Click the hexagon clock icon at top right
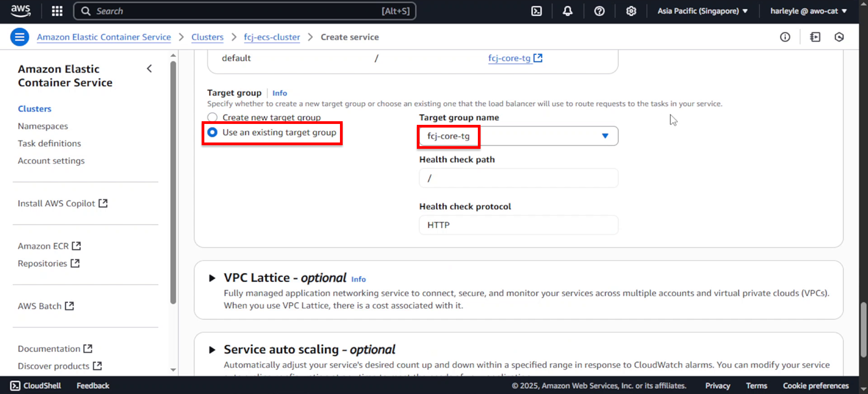This screenshot has width=868, height=394. [x=839, y=37]
